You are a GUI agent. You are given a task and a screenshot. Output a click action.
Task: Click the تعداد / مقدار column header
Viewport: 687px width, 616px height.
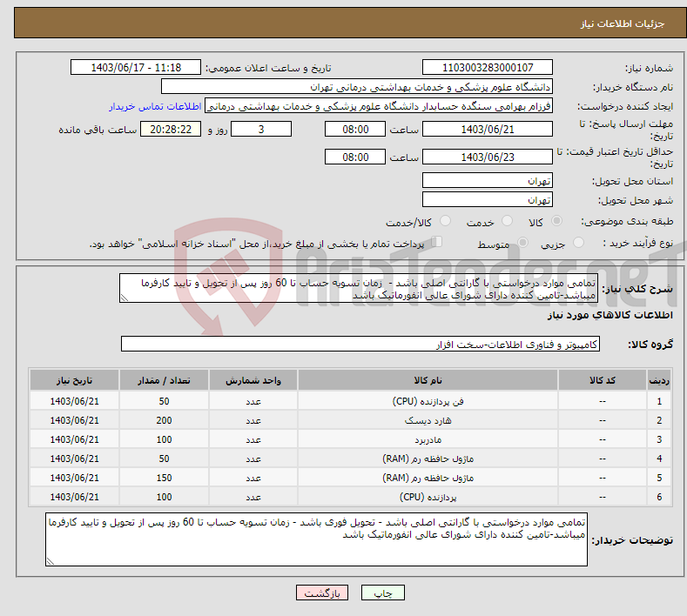(x=164, y=380)
